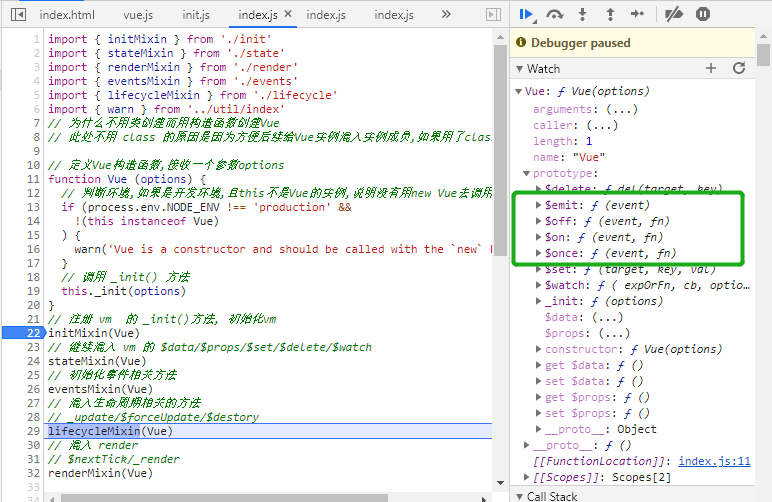Expand the _init function entry
This screenshot has width=772, height=502.
[538, 301]
